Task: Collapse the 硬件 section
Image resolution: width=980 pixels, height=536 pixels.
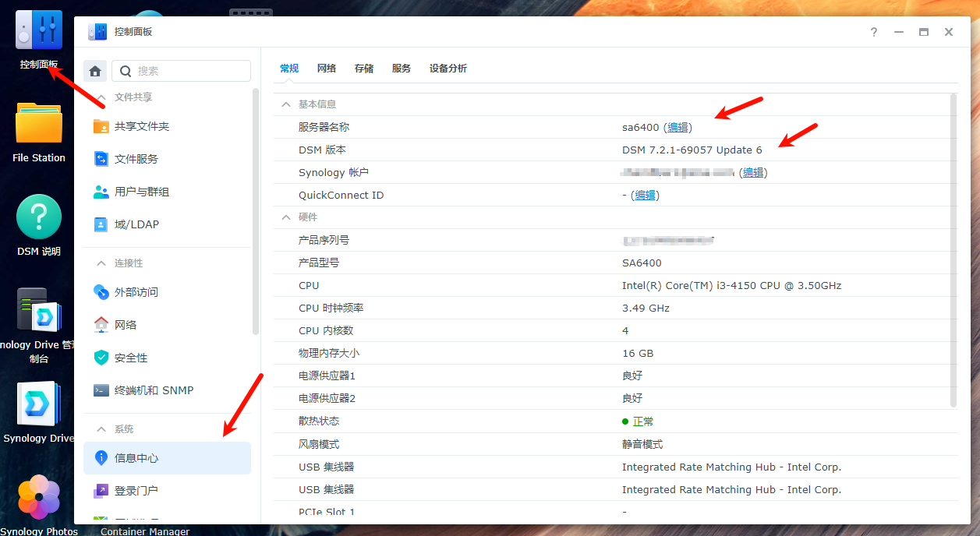Action: point(286,217)
